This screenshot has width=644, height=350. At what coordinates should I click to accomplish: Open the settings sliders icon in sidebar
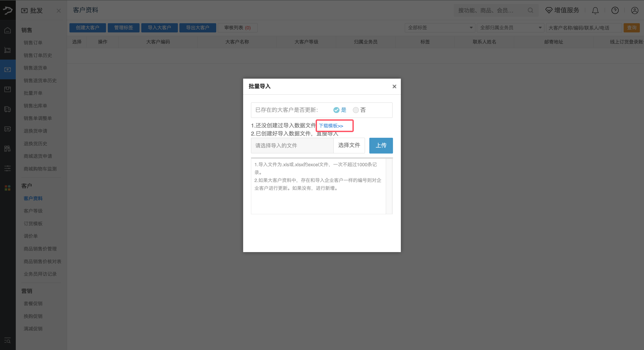[x=7, y=168]
